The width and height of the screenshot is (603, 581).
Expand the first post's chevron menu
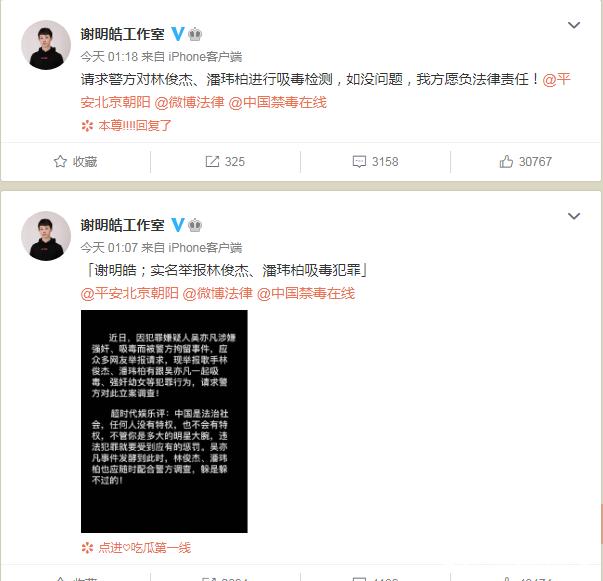click(574, 25)
